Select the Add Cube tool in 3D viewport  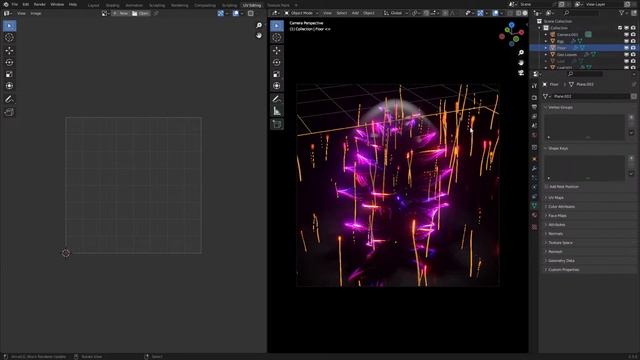(277, 124)
